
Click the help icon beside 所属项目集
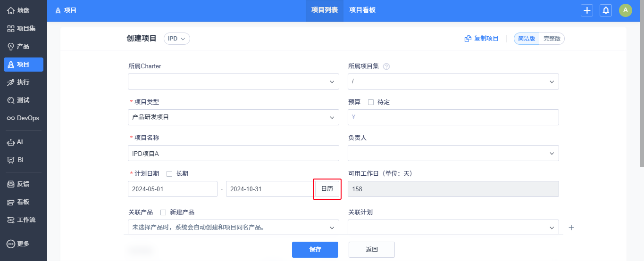click(386, 66)
